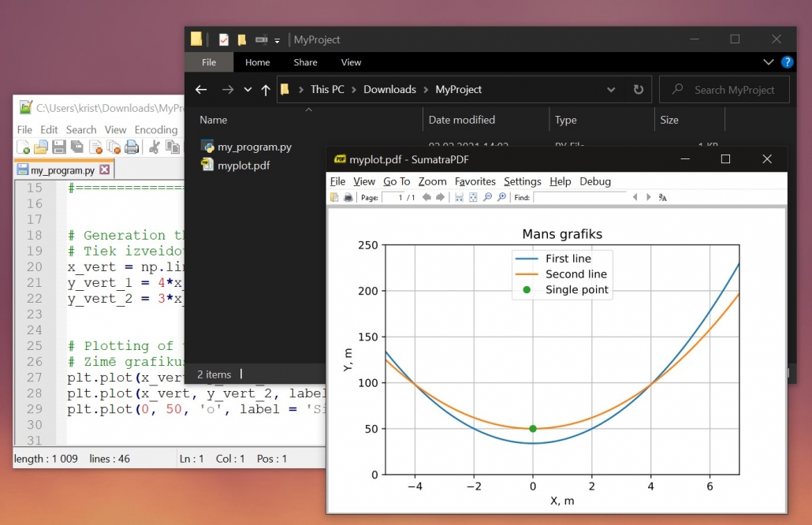Click the Open document icon in SumatraPDF toolbar
The width and height of the screenshot is (812, 525).
point(334,197)
